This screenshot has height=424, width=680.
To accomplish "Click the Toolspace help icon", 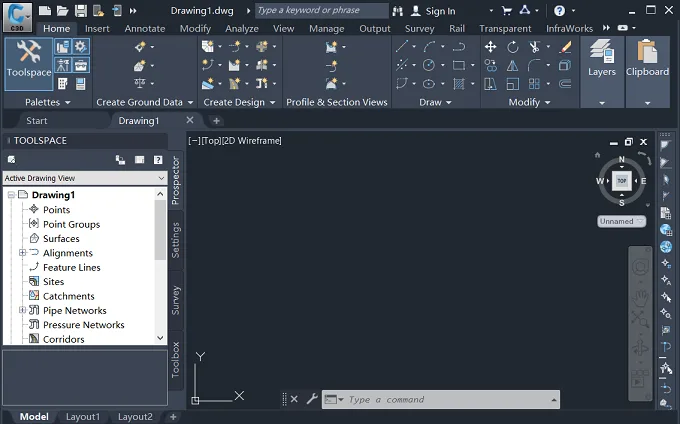I will [x=158, y=160].
